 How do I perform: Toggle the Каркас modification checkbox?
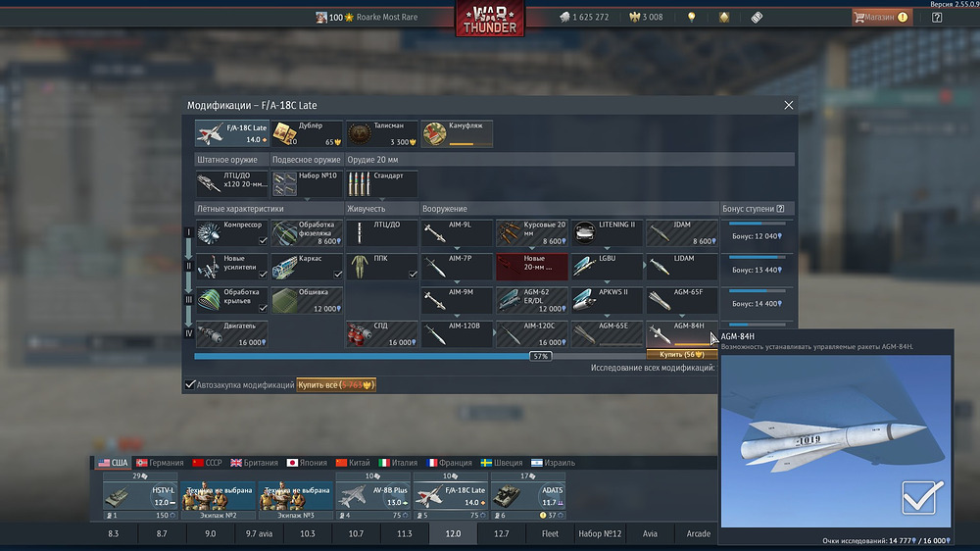pyautogui.click(x=337, y=275)
